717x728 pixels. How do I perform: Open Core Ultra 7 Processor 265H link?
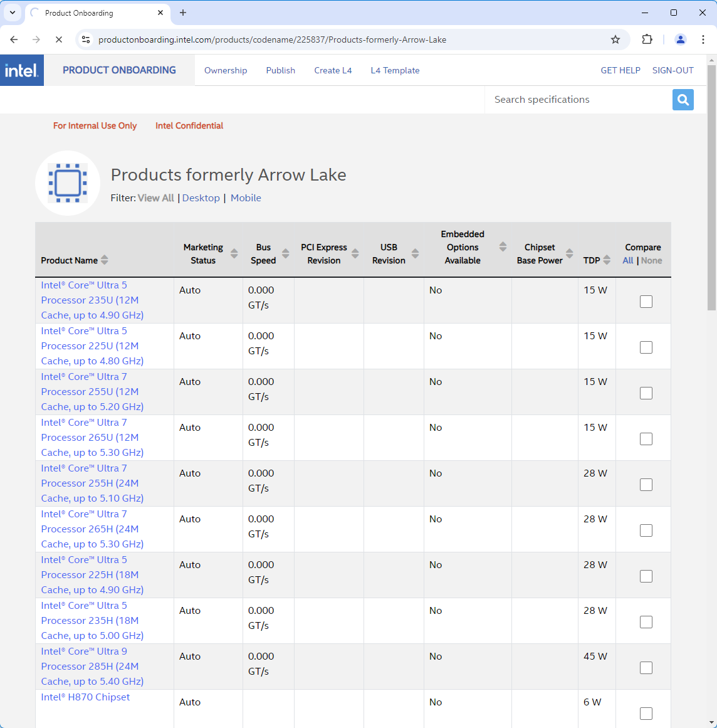(92, 529)
